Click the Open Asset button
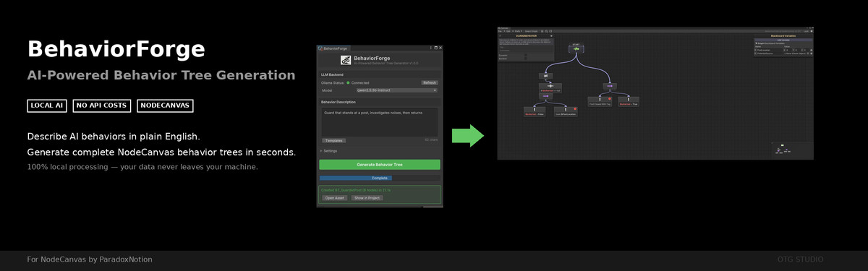868x271 pixels. tap(335, 197)
